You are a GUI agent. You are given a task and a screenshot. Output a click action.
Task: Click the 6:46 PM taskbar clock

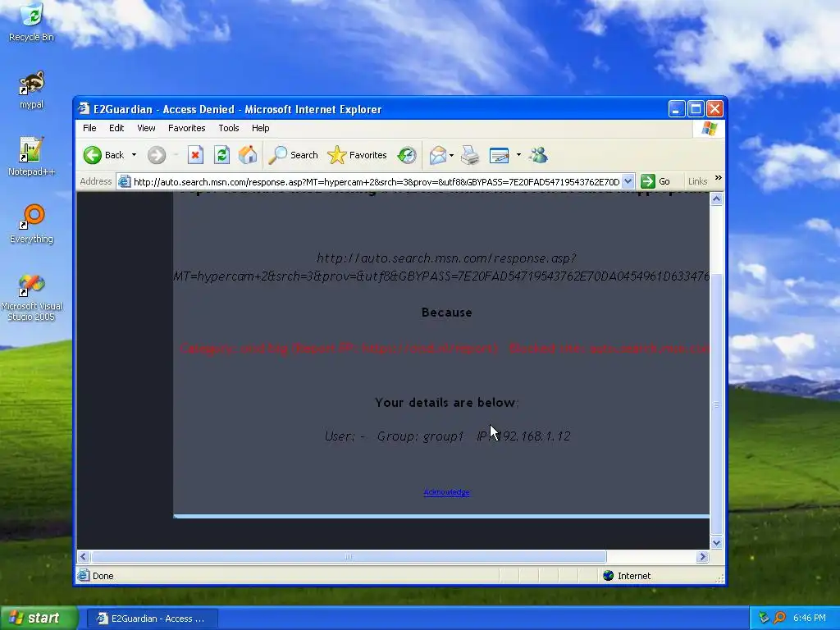(810, 618)
